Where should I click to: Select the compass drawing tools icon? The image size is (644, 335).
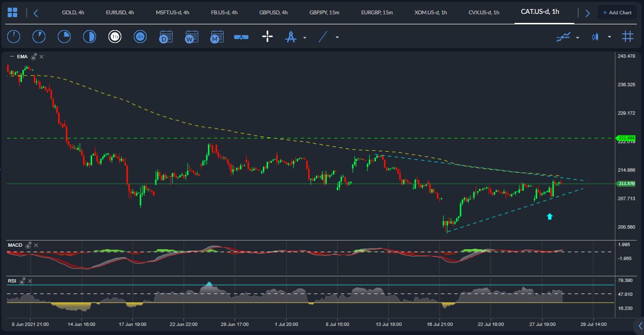pos(291,36)
